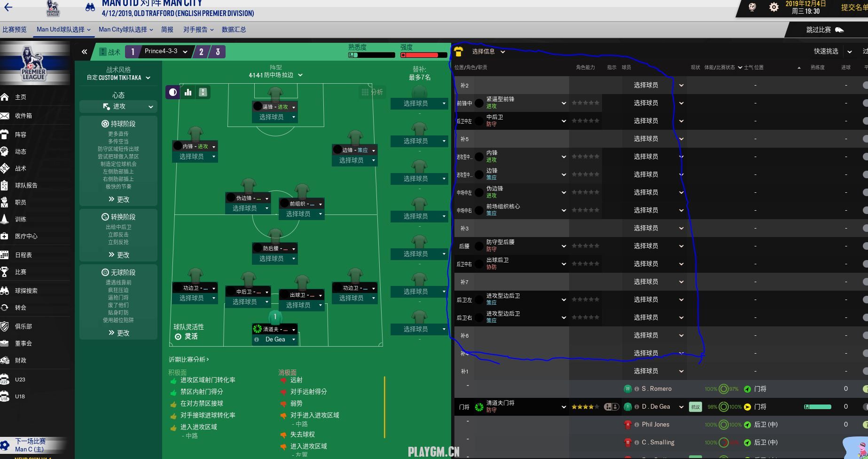The image size is (868, 459).
Task: Click 更改 under 转换阶段 in-transition
Action: [118, 255]
